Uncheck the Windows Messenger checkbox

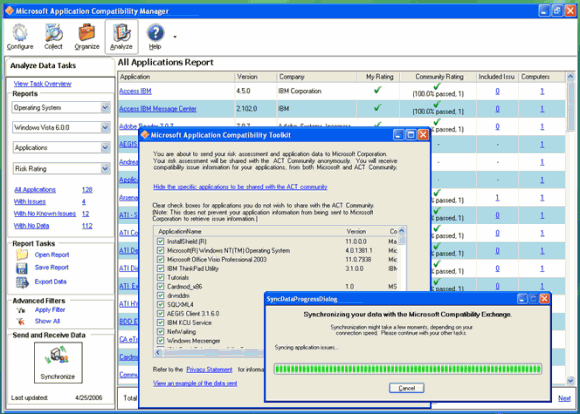point(160,341)
